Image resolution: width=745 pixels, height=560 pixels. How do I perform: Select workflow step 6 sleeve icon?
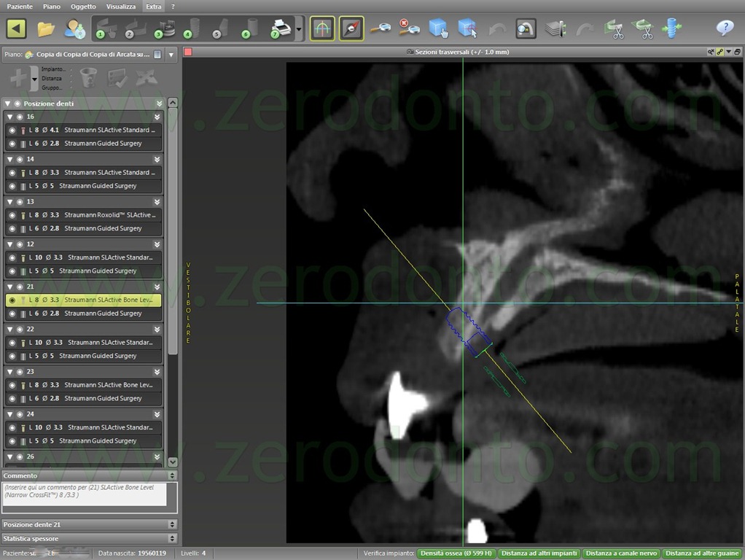(251, 28)
